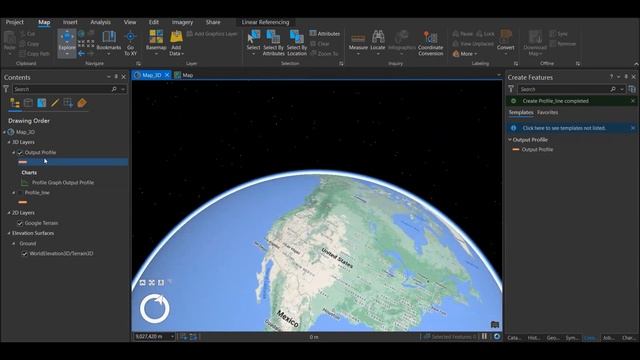Open the Basemap gallery
Viewport: 640px width, 360px height.
[x=156, y=43]
